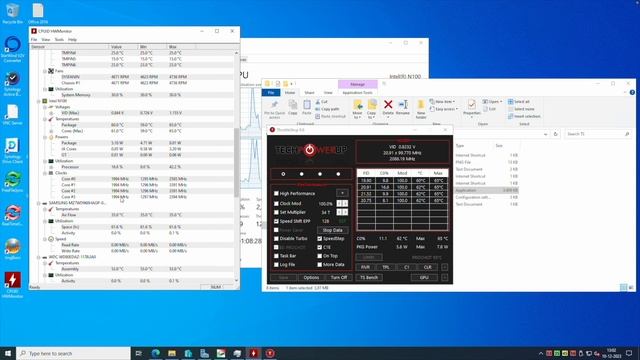Click the Turn Off button
This screenshot has height=360, width=640.
pos(339,278)
